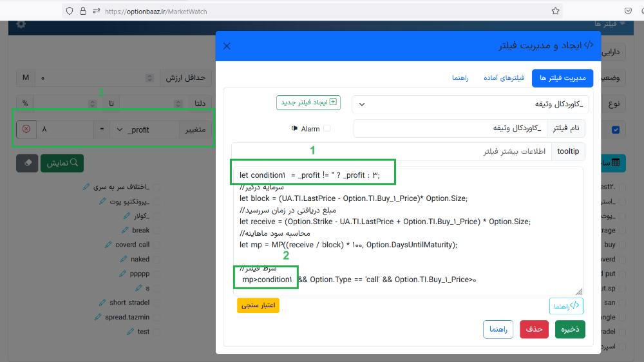Click the _profit value field showing ۸
This screenshot has height=362, width=644.
[65, 129]
